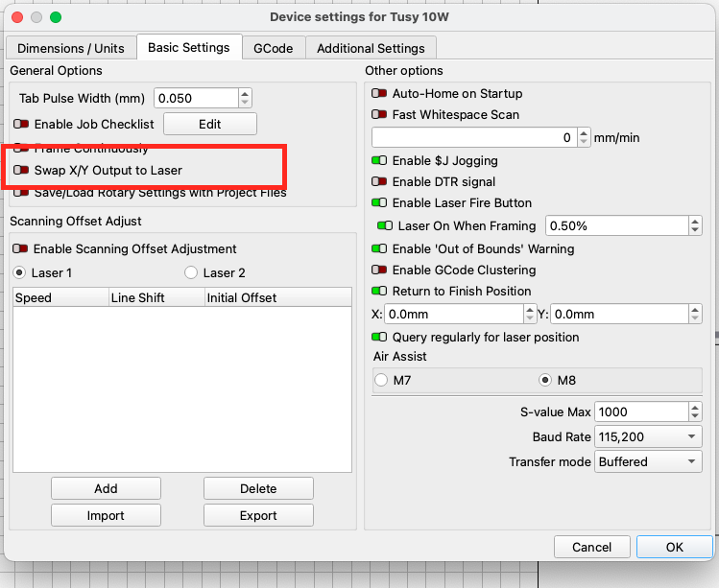The width and height of the screenshot is (719, 588).
Task: Turn on Enable DTR signal
Action: tap(380, 182)
